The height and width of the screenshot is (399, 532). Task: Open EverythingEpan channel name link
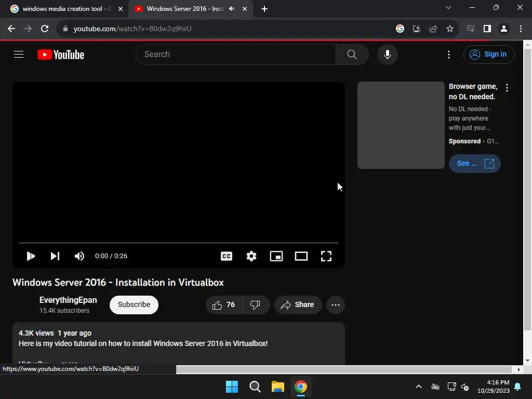point(68,300)
